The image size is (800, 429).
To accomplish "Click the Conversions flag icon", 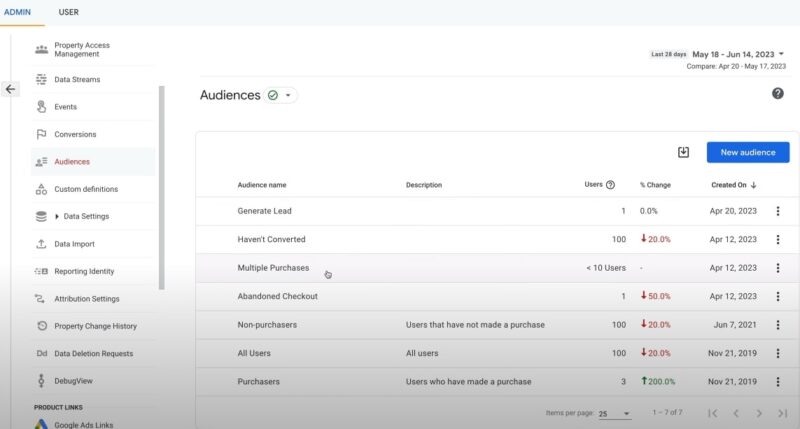I will click(x=41, y=134).
